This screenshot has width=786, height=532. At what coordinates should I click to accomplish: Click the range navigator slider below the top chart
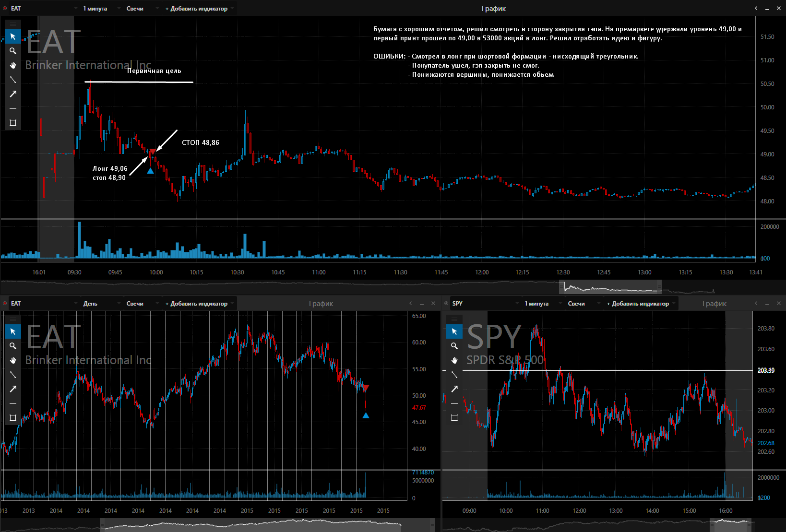click(610, 287)
